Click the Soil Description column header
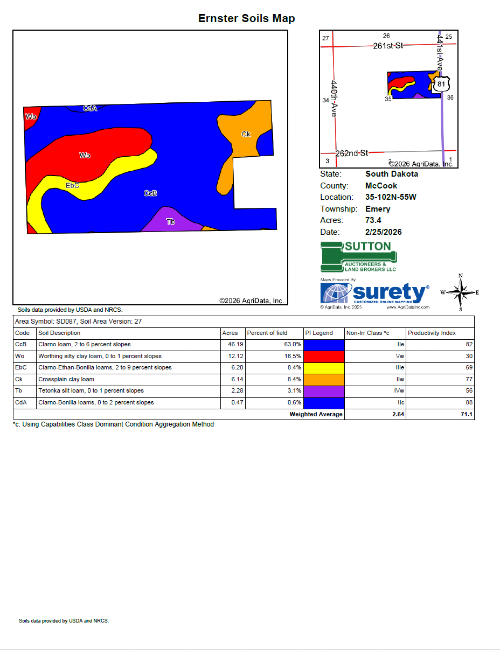 [x=59, y=333]
